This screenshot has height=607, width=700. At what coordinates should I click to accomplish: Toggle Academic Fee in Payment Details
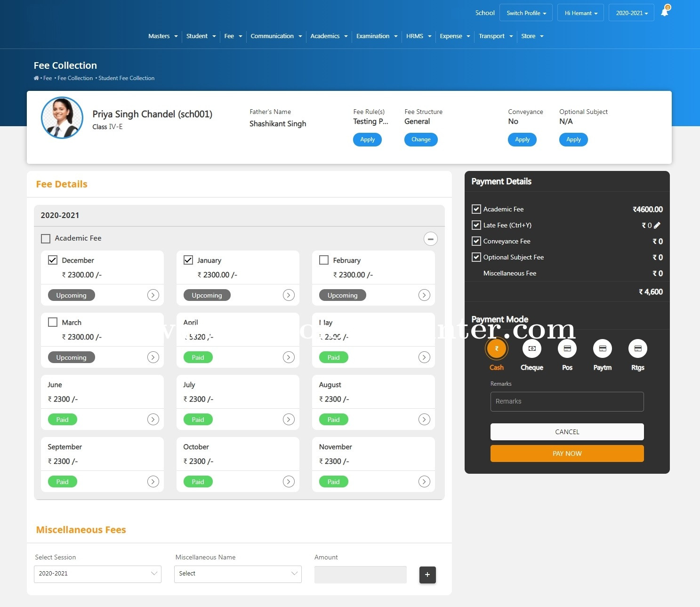click(x=476, y=209)
